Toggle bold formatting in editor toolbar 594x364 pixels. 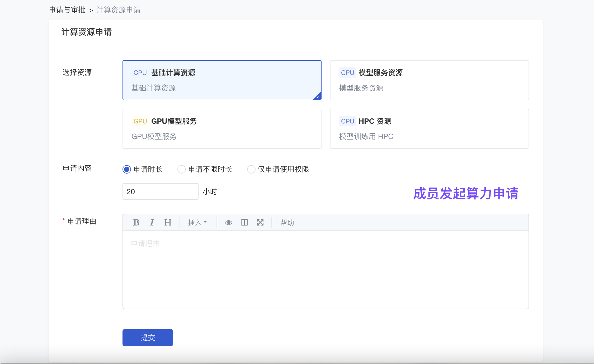[136, 222]
